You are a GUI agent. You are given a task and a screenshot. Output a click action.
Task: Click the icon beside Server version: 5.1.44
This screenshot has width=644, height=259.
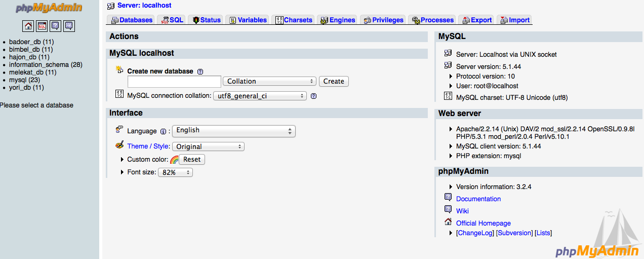click(x=448, y=65)
